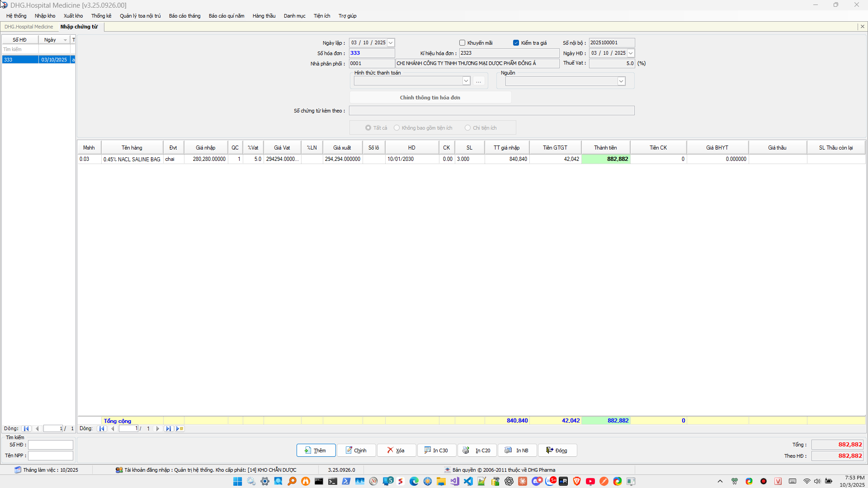Viewport: 868px width, 488px height.
Task: Click the In C30 print button
Action: point(436,450)
